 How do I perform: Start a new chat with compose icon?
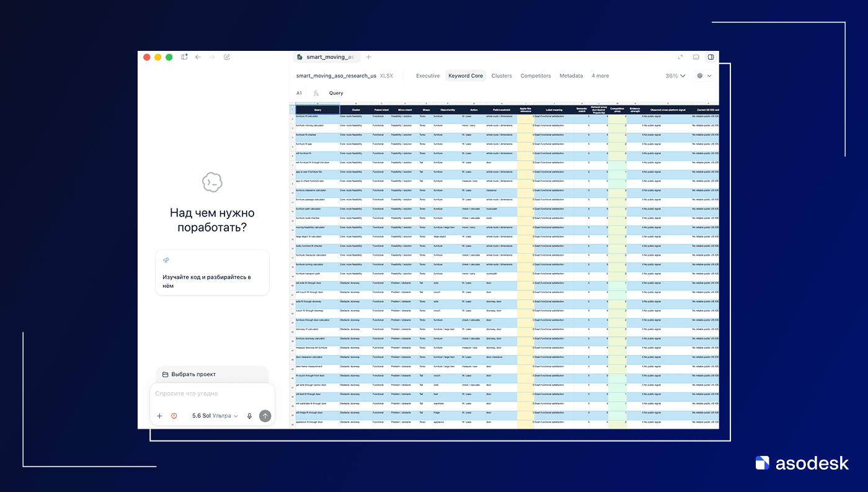tap(227, 57)
